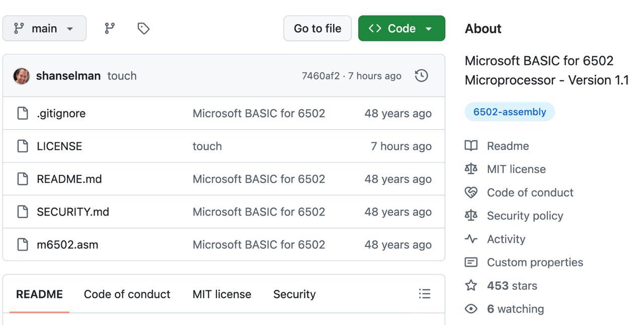The width and height of the screenshot is (644, 325).
Task: Click '48 years ago' in m6502.asm row
Action: (x=398, y=244)
